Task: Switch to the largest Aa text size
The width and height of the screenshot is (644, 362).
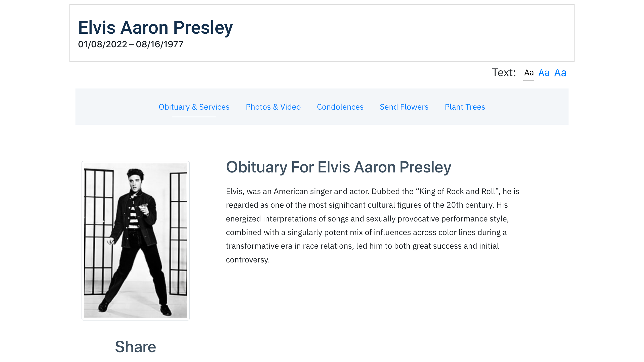Action: tap(560, 73)
